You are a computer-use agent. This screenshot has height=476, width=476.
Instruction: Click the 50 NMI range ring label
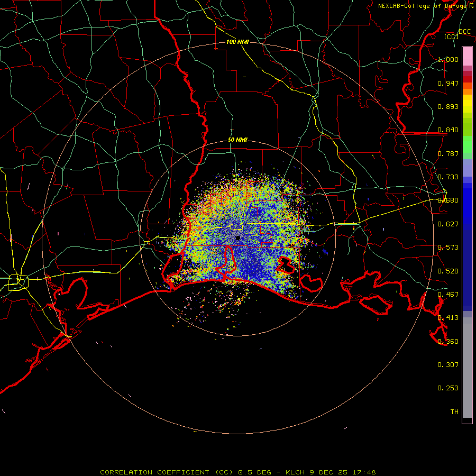pyautogui.click(x=237, y=140)
